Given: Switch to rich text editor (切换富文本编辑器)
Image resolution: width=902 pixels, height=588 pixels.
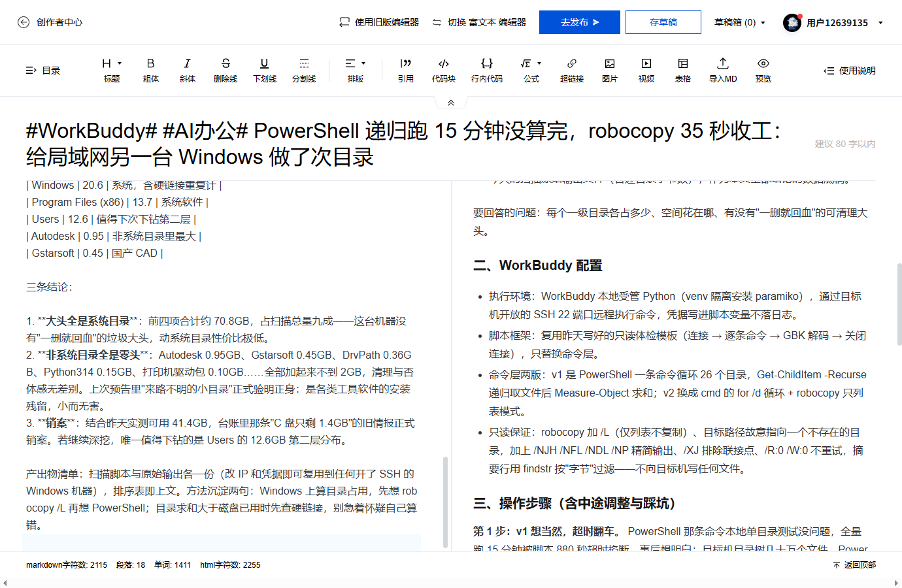Looking at the screenshot, I should [479, 22].
